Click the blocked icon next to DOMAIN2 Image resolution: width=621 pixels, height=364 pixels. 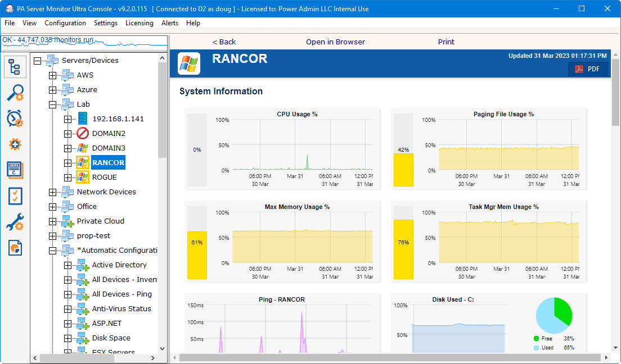pyautogui.click(x=83, y=134)
